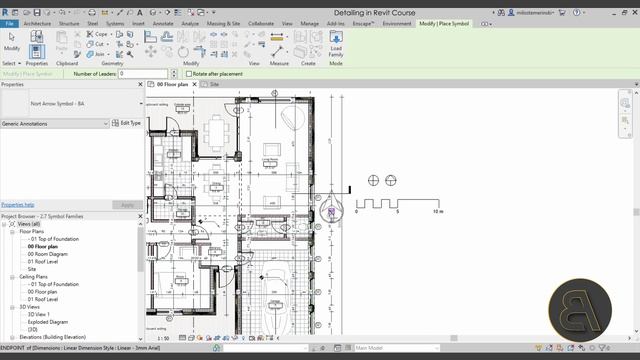Toggle the Properties palette button

click(x=37, y=52)
